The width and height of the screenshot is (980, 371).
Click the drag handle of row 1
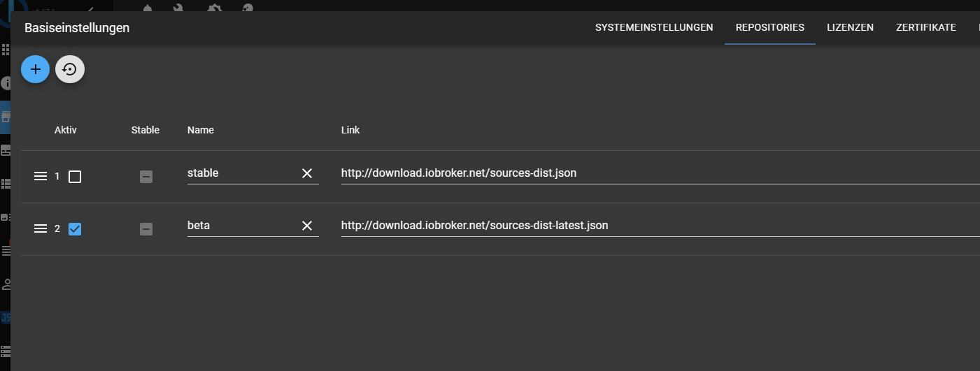41,177
